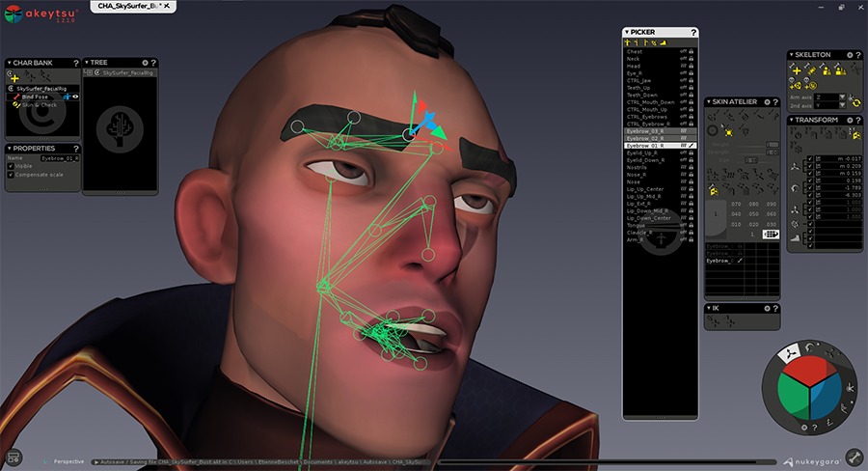Select the Skin & Check row

(x=42, y=105)
